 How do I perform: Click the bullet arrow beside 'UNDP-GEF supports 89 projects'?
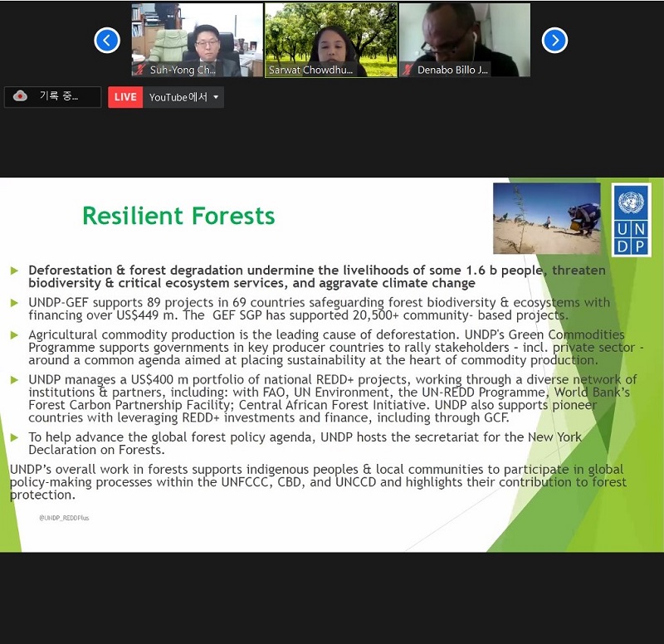[x=14, y=303]
